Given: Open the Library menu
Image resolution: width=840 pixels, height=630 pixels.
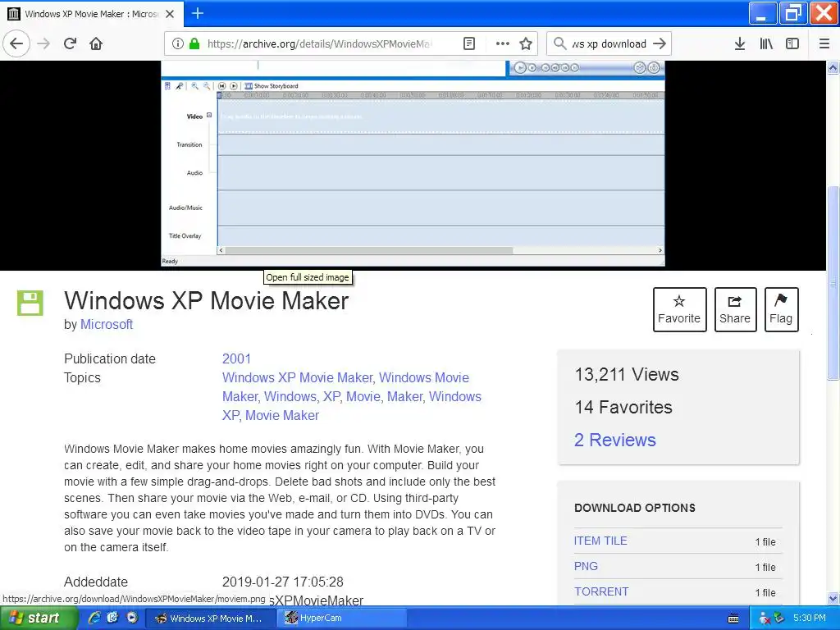Looking at the screenshot, I should (766, 43).
